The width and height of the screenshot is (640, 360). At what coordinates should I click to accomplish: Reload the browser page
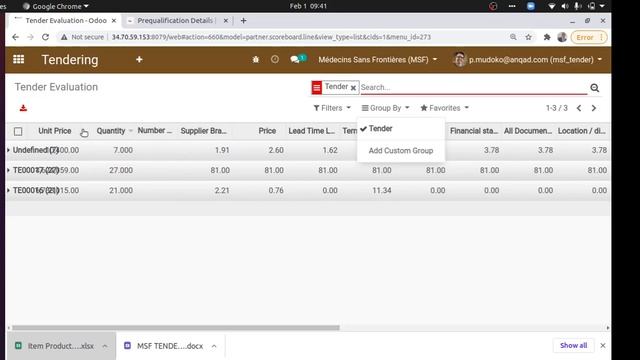pyautogui.click(x=45, y=37)
